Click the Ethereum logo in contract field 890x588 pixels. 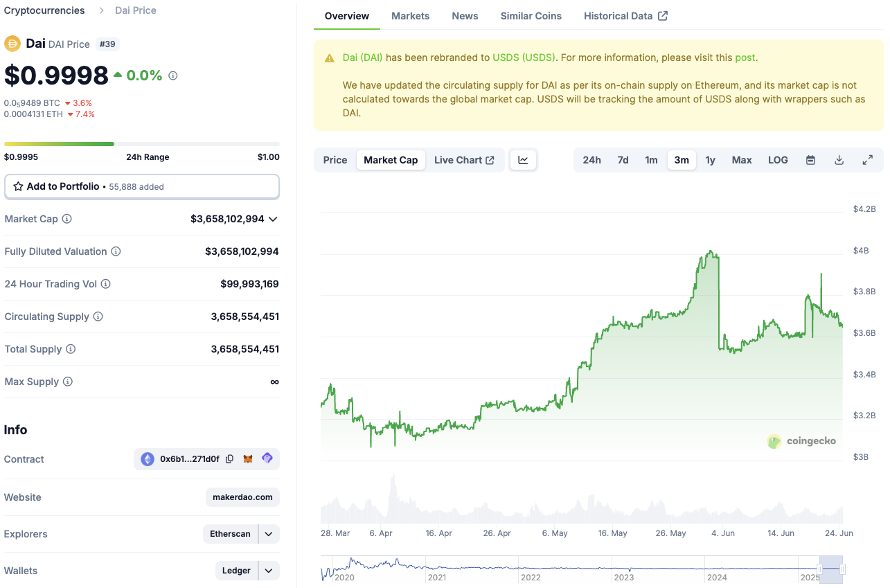(148, 459)
